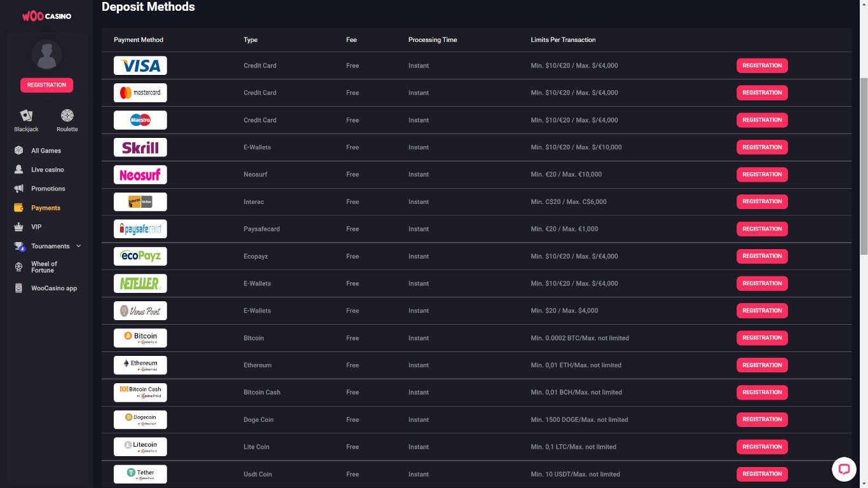
Task: Click the Live casino person icon
Action: (x=19, y=170)
